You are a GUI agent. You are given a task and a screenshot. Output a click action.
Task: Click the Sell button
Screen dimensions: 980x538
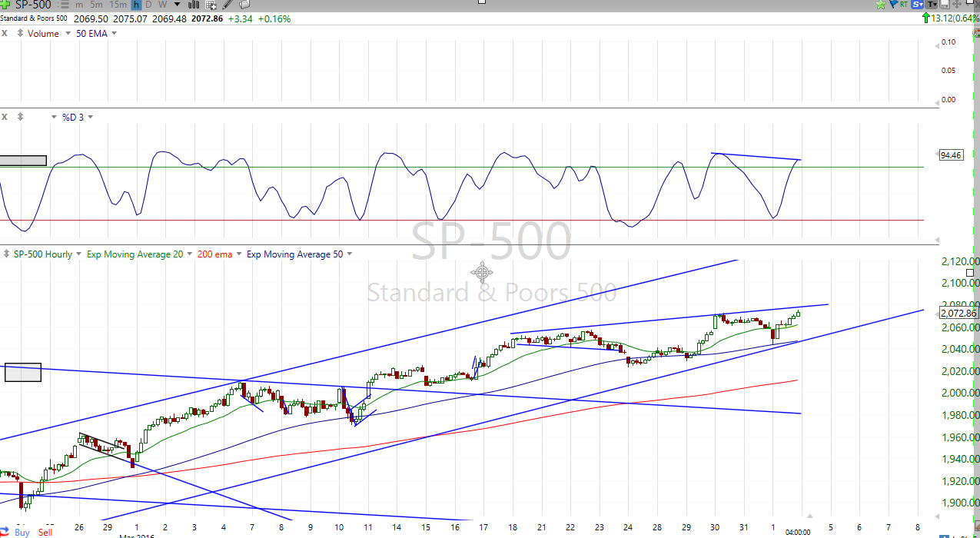point(45,533)
